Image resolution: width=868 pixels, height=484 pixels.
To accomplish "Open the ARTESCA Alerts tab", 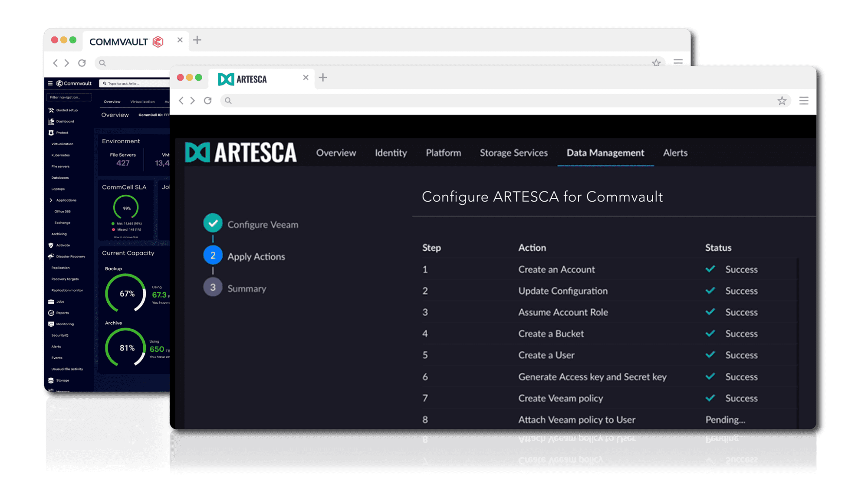I will tap(675, 153).
